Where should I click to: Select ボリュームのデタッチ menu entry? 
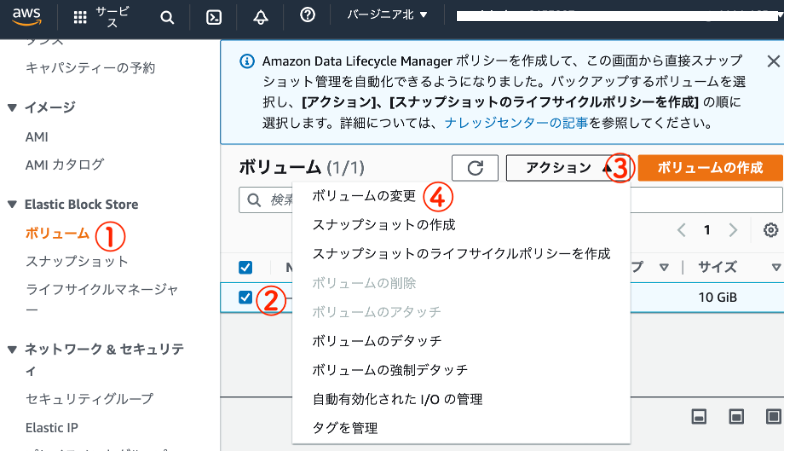tap(377, 341)
